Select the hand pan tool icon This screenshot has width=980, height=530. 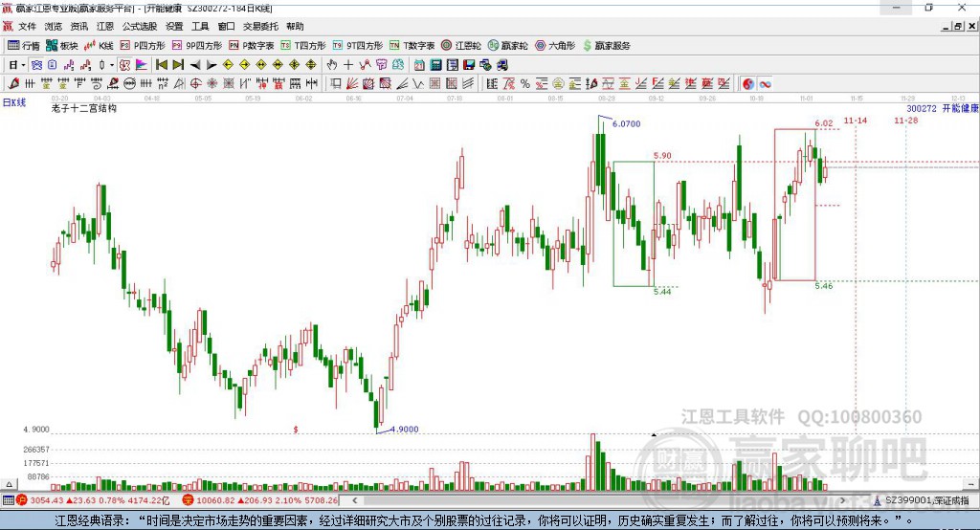pos(332,65)
